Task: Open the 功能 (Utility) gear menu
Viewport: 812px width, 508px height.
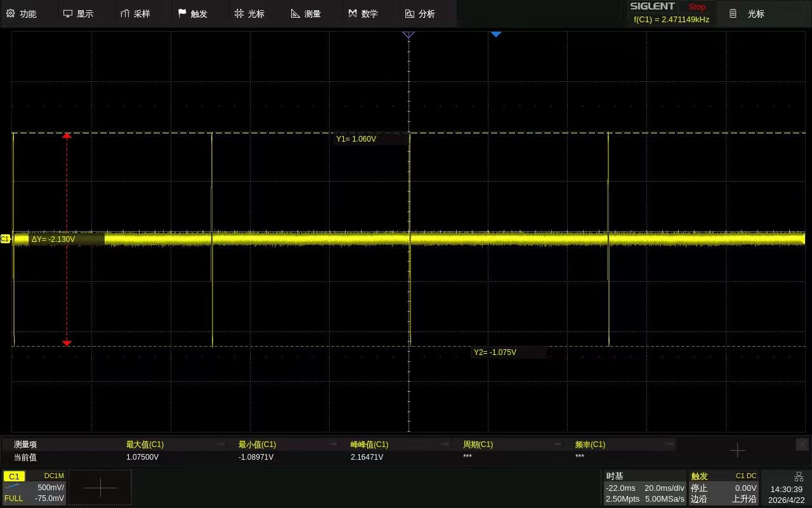Action: click(x=22, y=13)
